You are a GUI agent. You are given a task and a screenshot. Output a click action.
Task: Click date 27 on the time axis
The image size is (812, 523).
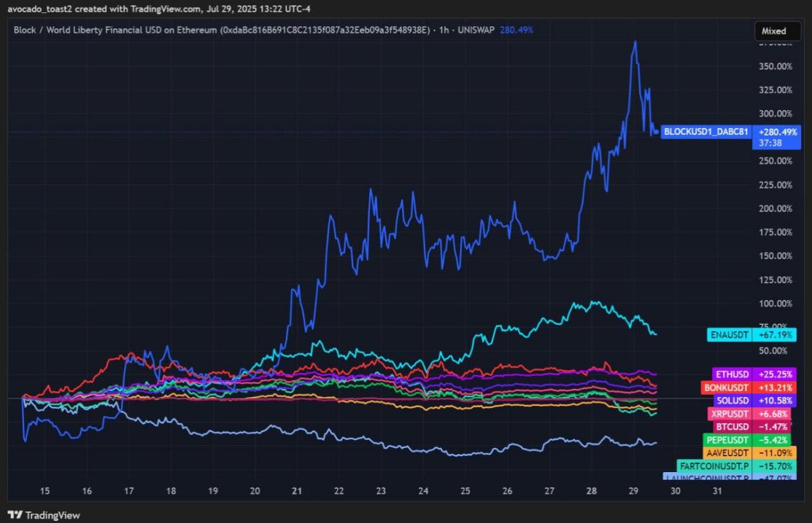click(x=550, y=491)
